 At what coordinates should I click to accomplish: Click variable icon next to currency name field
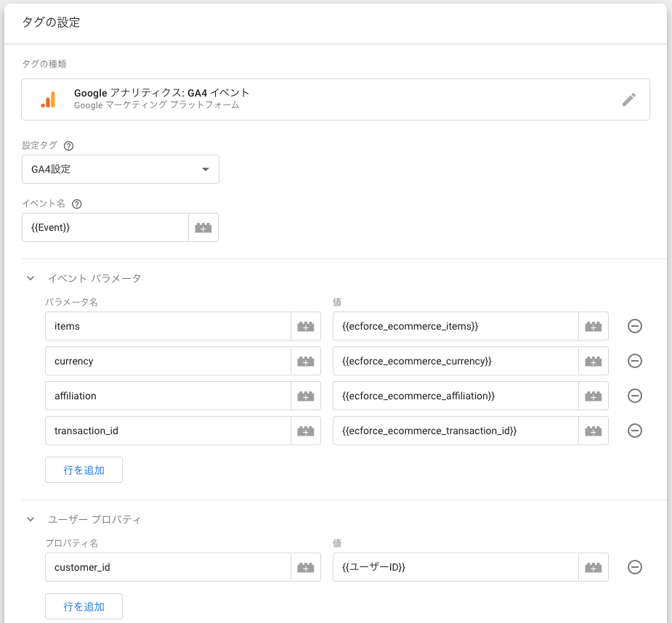[306, 361]
